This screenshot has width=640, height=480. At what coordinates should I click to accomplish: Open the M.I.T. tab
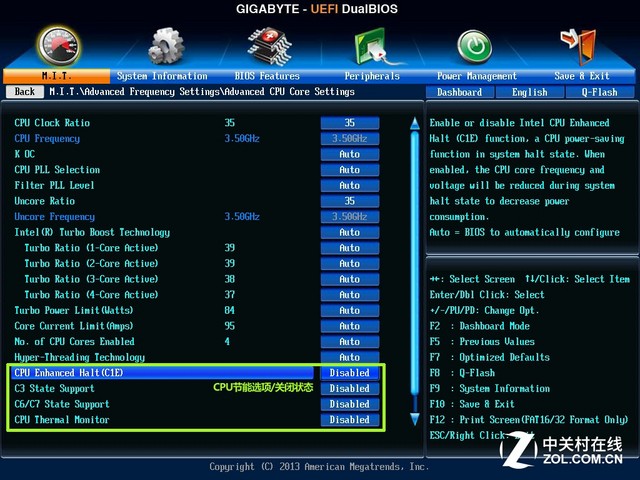click(56, 76)
